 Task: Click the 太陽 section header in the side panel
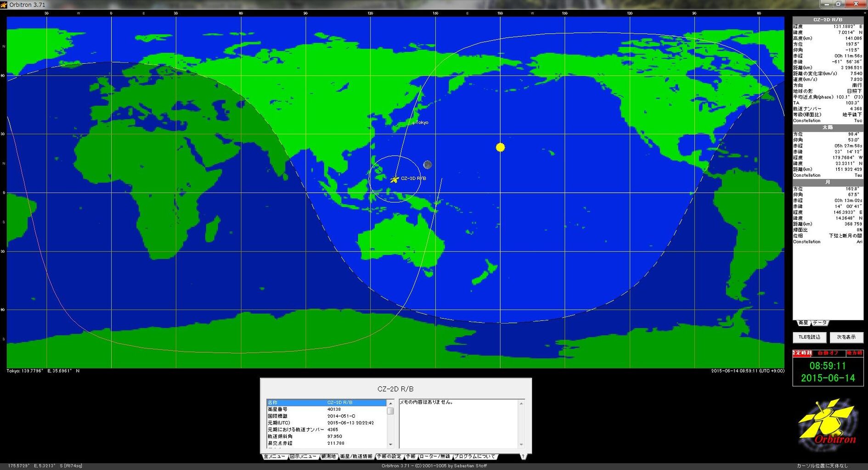(x=828, y=128)
